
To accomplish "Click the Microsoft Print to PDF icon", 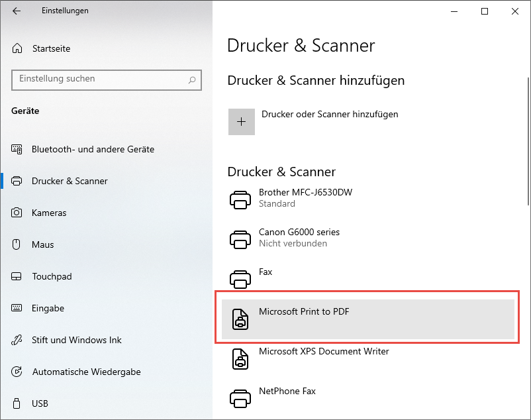I will pyautogui.click(x=239, y=319).
